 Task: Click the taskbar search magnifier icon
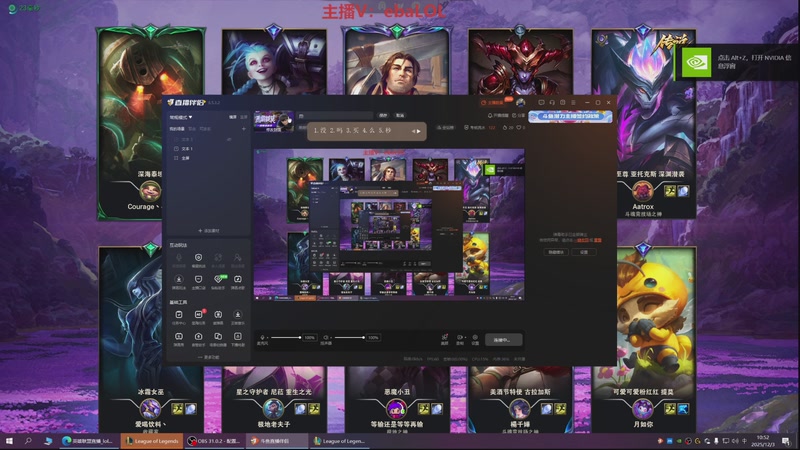point(28,441)
